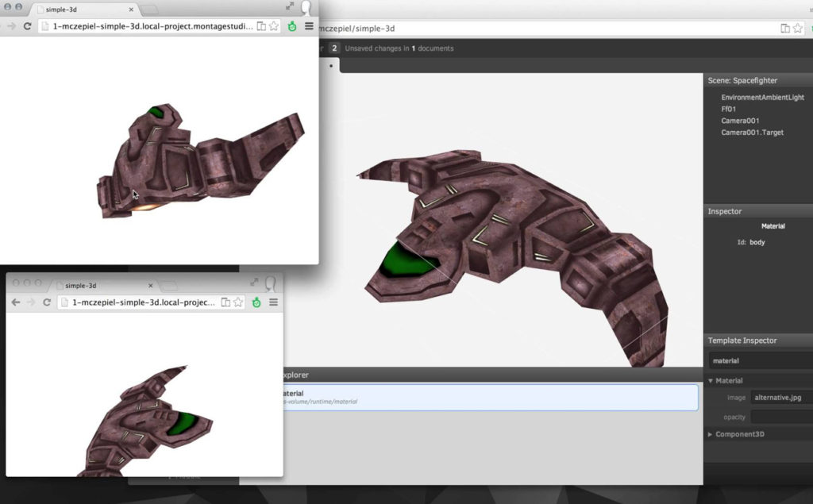Screen dimensions: 813x504
Task: Select the Ff01 node in the Spacefighter scene
Action: click(730, 109)
